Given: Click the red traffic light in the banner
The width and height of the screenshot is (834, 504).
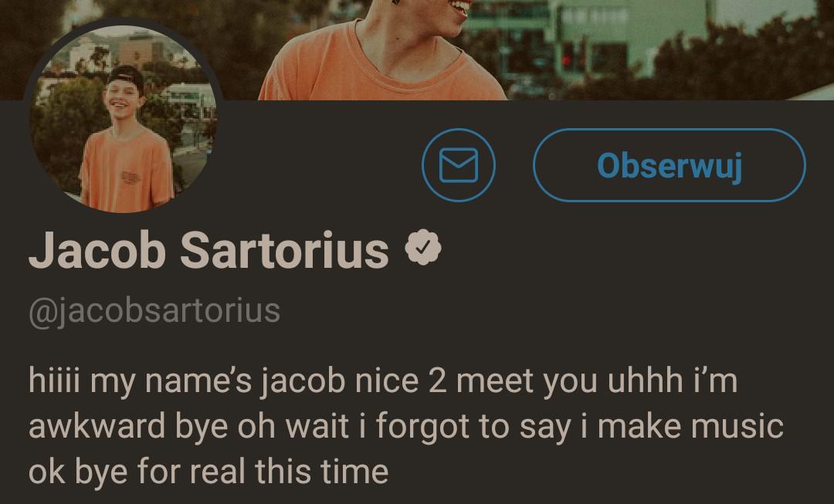Looking at the screenshot, I should click(x=567, y=57).
